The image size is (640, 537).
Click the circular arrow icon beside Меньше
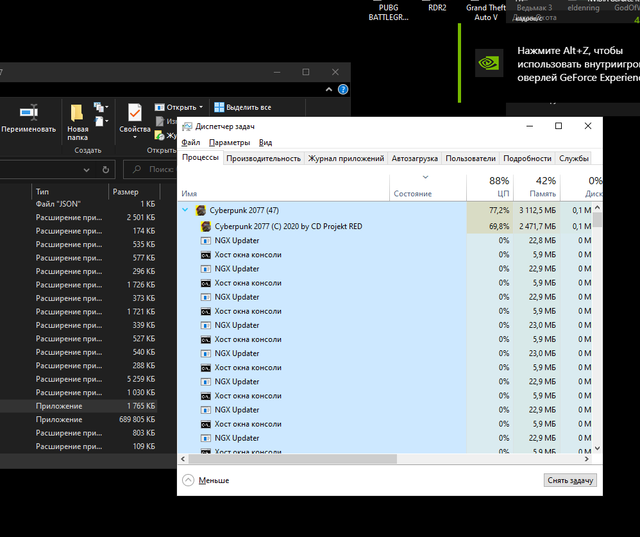pos(188,480)
